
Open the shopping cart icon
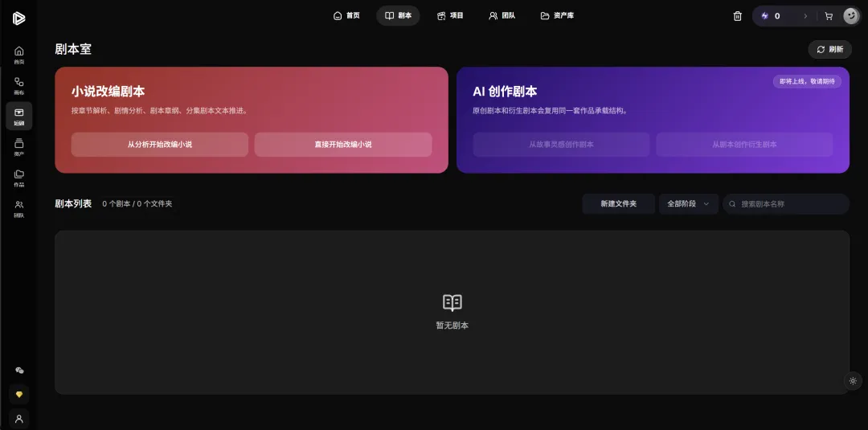pyautogui.click(x=828, y=16)
